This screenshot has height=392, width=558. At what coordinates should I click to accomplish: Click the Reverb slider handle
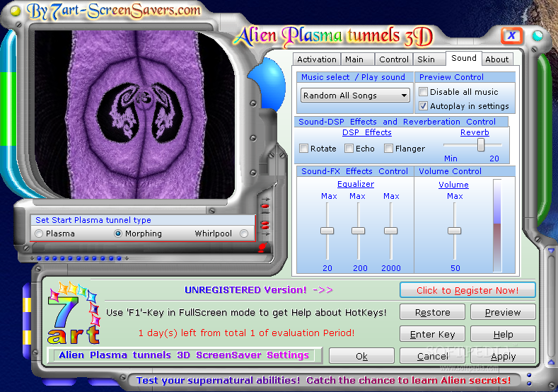(x=481, y=144)
